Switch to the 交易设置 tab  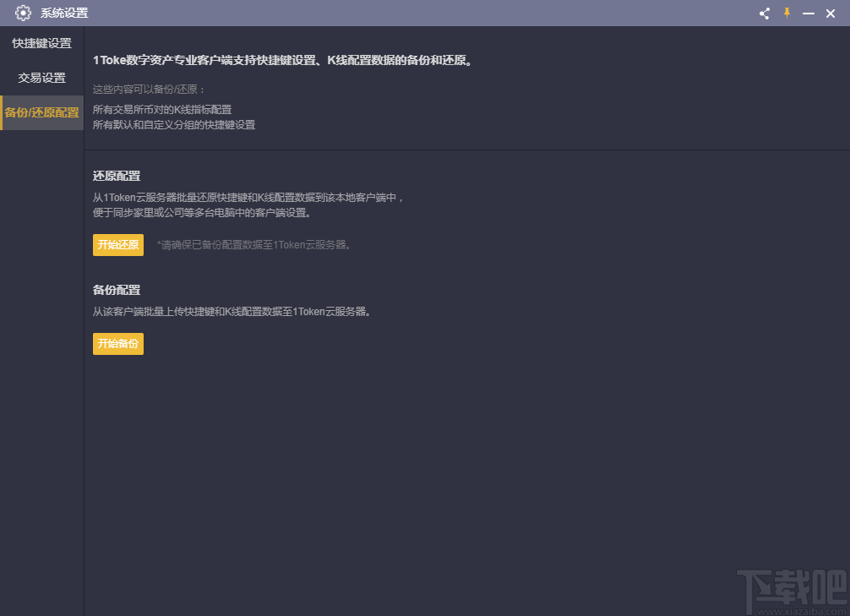pos(41,78)
